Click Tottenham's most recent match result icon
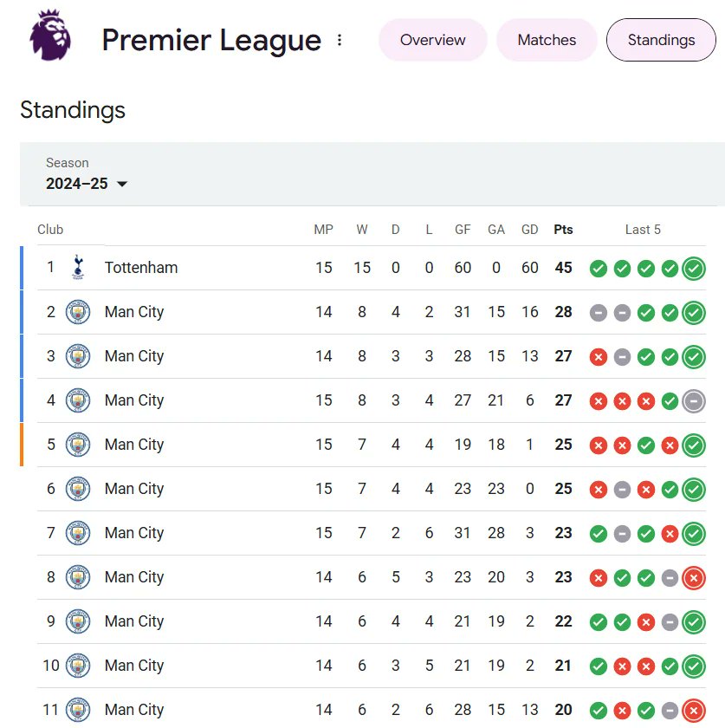This screenshot has width=725, height=728. (x=694, y=268)
